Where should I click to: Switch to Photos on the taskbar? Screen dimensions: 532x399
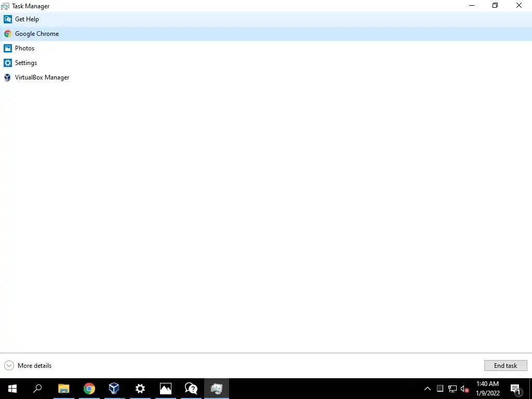[x=166, y=389]
